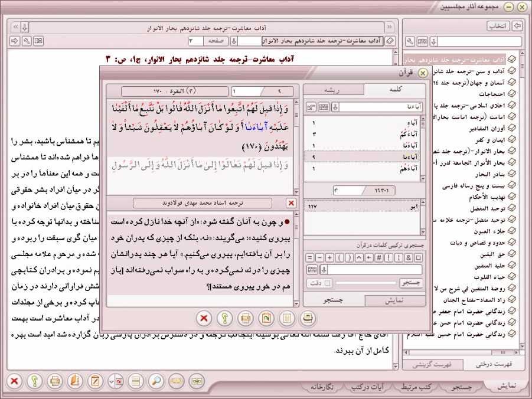
Task: Open the dropdown arrow beside the export icon
Action: (111, 381)
